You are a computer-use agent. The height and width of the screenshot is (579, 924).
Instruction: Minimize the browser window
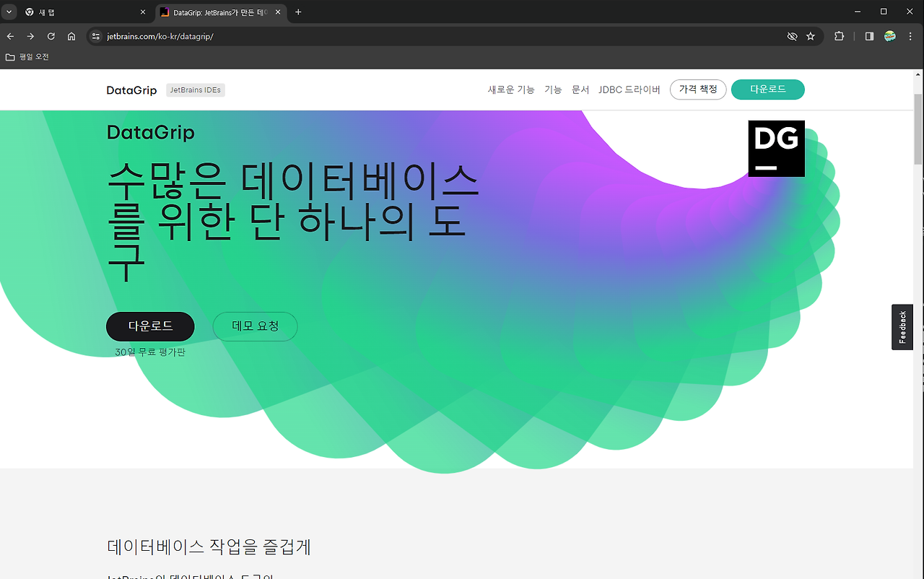pos(858,12)
